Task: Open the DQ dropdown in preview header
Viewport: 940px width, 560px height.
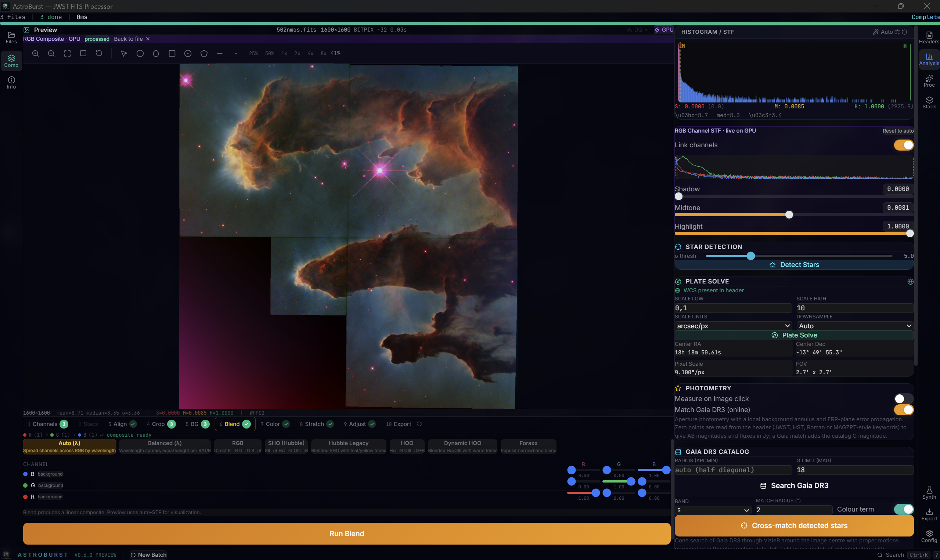Action: (x=638, y=30)
